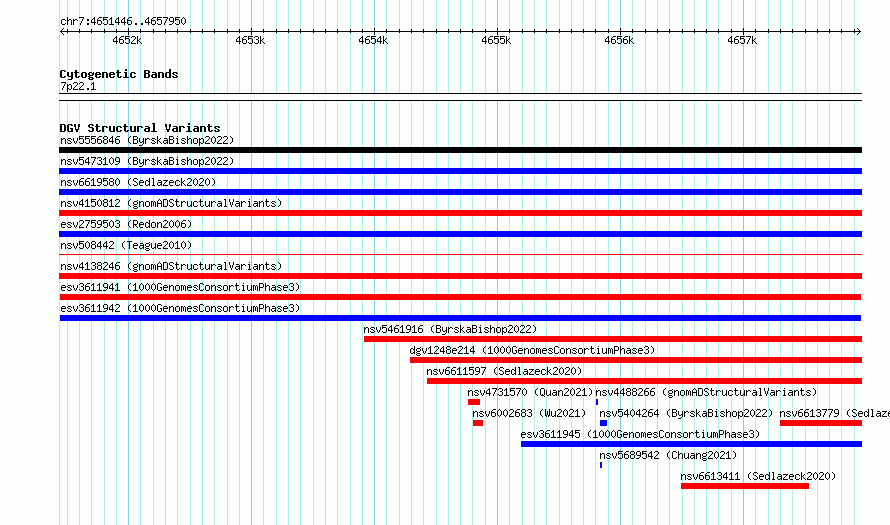Open nsv4150812 (gnomADStructuralVariants) label
The image size is (890, 525).
[x=171, y=203]
